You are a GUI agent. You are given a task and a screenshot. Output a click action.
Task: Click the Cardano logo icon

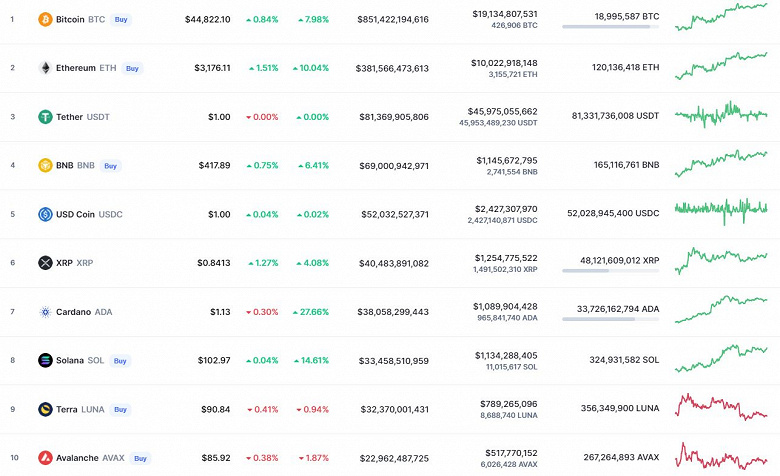[x=45, y=312]
